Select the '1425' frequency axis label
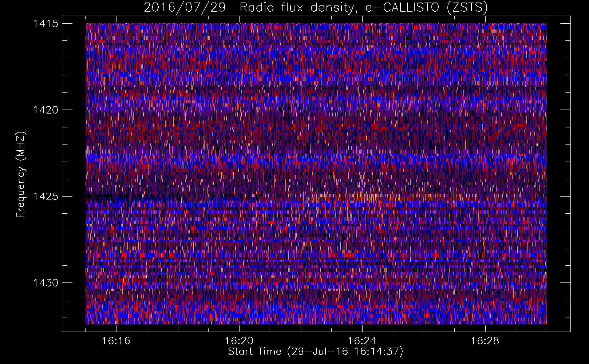Viewport: 589px width, 364px height. pos(46,197)
